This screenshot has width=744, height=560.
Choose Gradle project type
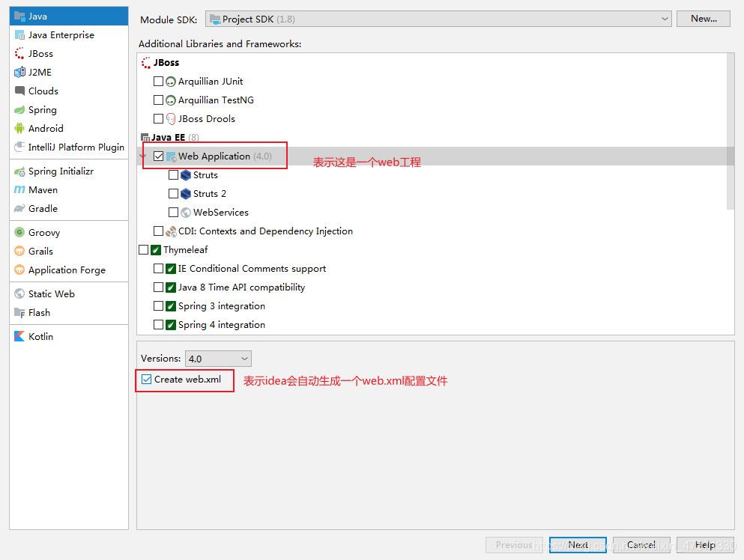(x=69, y=209)
